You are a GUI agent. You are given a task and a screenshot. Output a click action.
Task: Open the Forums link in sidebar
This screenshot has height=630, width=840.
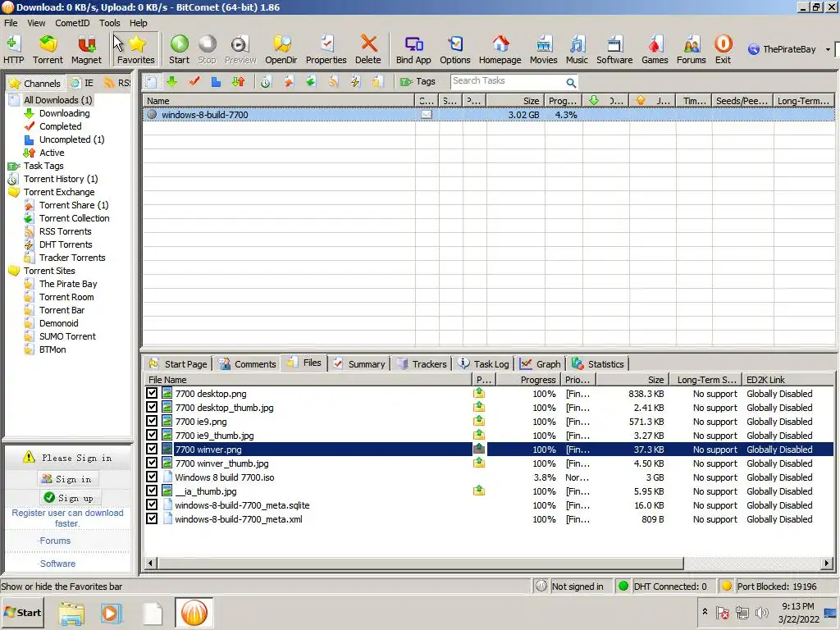pyautogui.click(x=55, y=541)
